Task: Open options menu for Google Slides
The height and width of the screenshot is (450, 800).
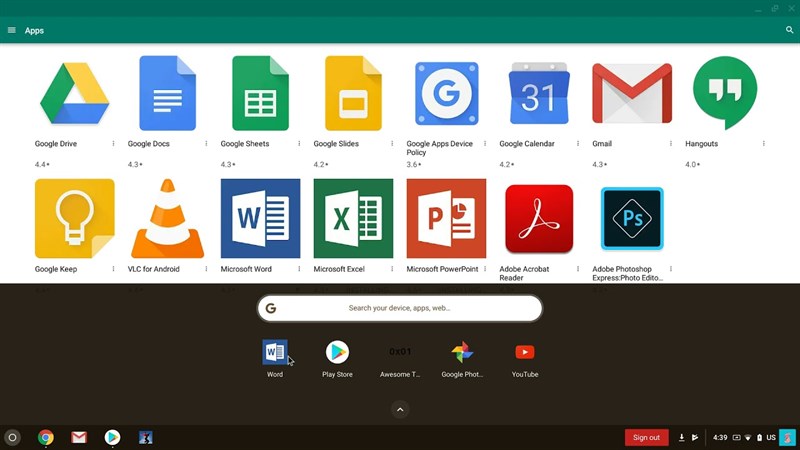Action: 392,143
